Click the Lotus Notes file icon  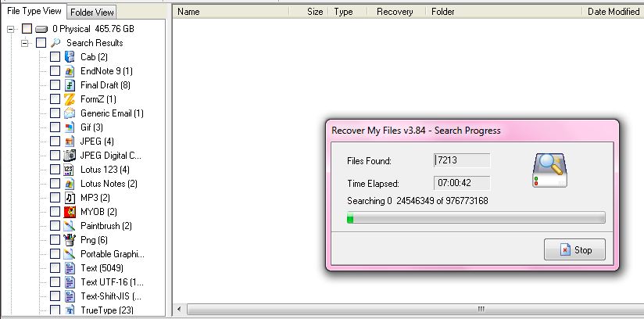point(70,184)
